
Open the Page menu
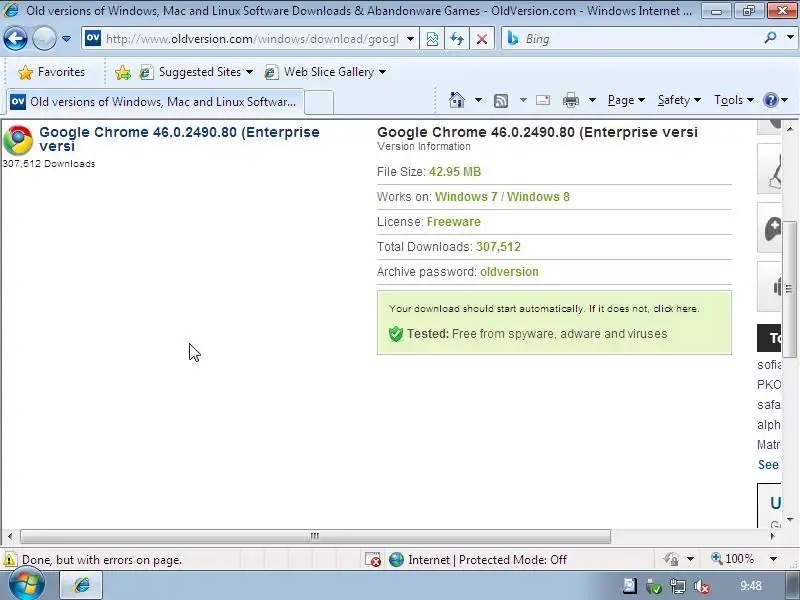pos(626,100)
